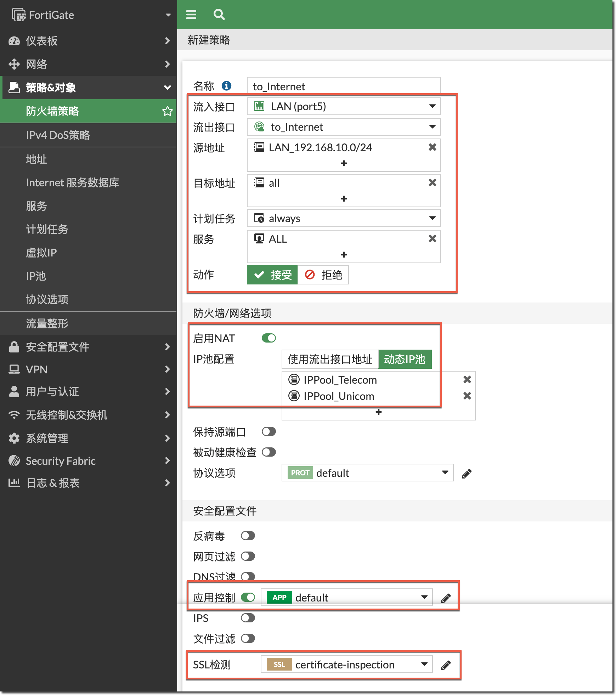Expand the 安全配置文件 sidebar menu
Image resolution: width=616 pixels, height=695 pixels.
point(89,347)
